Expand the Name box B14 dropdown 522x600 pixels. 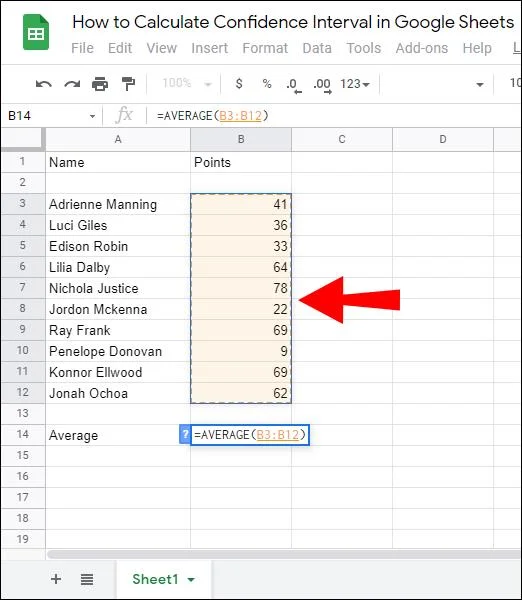click(x=92, y=116)
